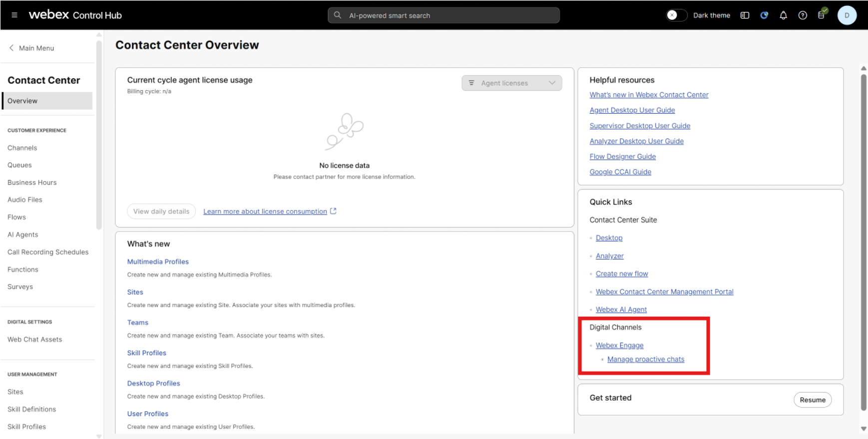868x439 pixels.
Task: Click the Create new flow link
Action: [622, 274]
